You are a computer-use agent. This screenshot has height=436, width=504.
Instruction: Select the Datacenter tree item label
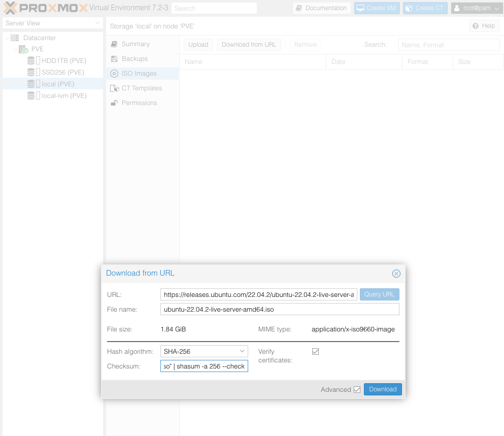[x=40, y=38]
